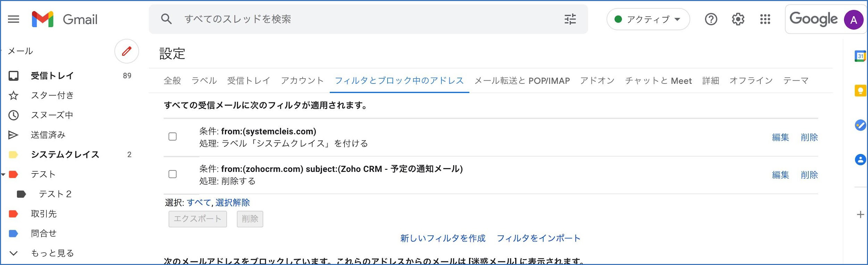
Task: Open the アクティブ status dropdown
Action: 648,19
